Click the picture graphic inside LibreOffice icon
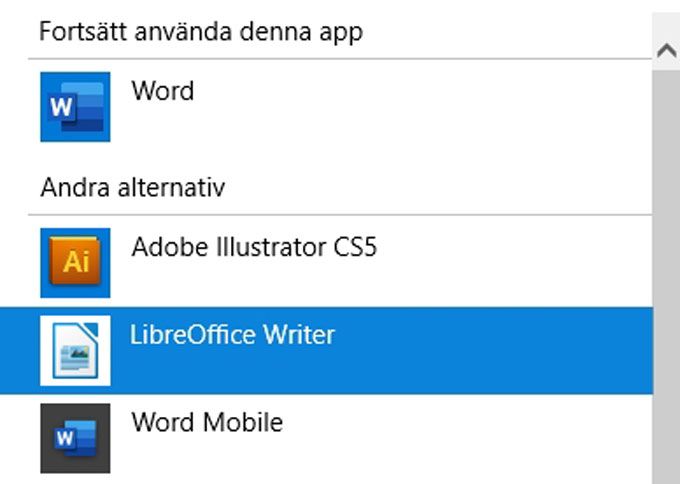Image resolution: width=680 pixels, height=484 pixels. (75, 358)
